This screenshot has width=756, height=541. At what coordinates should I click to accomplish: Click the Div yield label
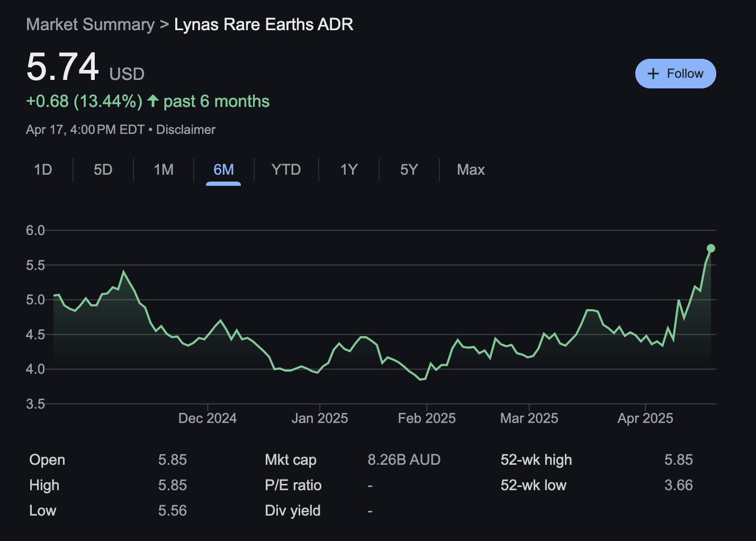click(293, 510)
